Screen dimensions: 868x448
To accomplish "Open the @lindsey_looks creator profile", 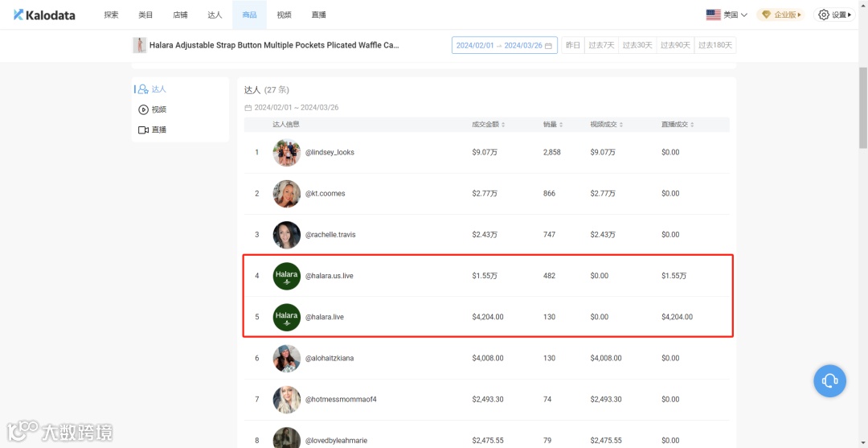I will (330, 152).
